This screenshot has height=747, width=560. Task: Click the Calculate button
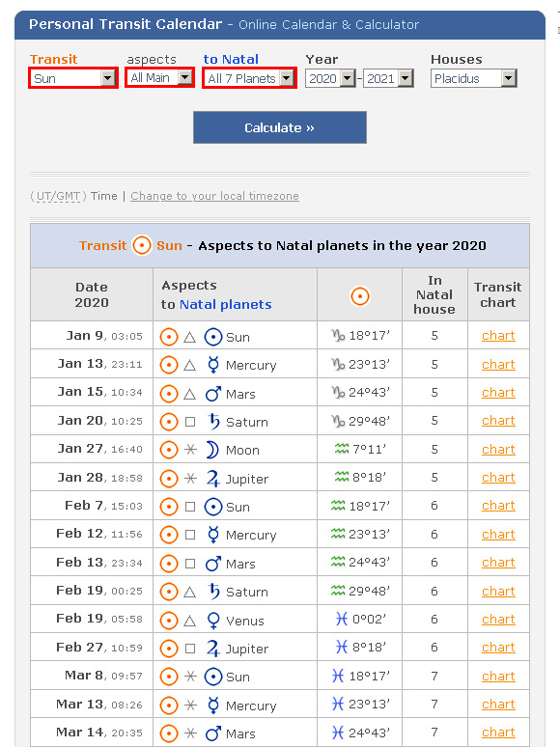[x=280, y=127]
